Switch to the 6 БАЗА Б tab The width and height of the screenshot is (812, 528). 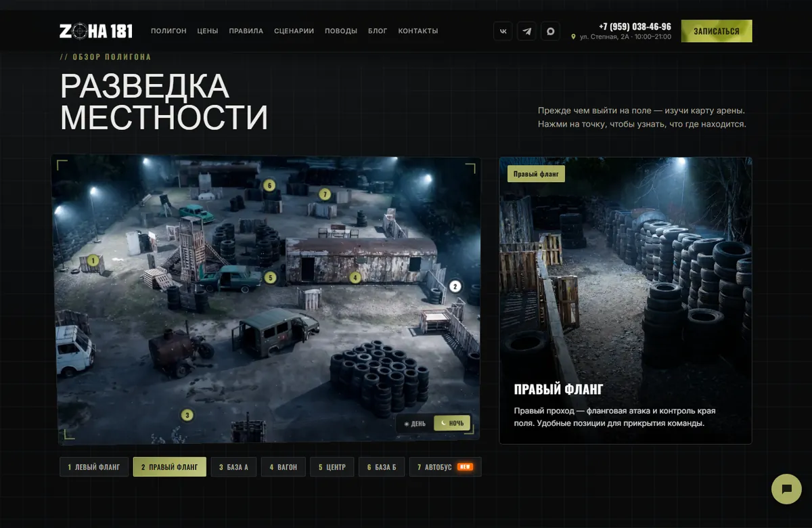pos(382,467)
